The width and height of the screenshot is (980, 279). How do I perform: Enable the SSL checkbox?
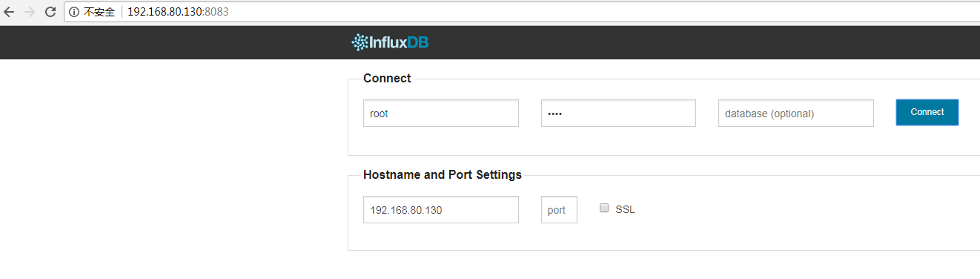click(x=604, y=208)
